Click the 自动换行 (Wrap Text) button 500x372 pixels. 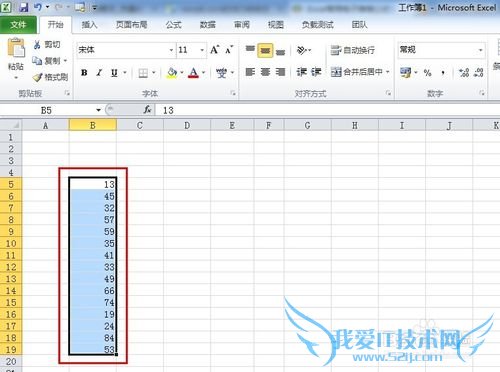tap(353, 50)
